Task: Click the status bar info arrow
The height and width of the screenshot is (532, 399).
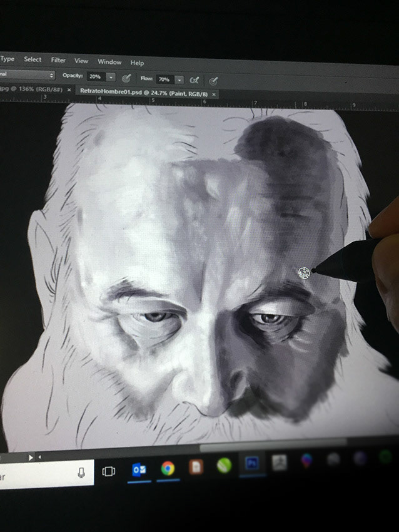Action: (x=31, y=458)
